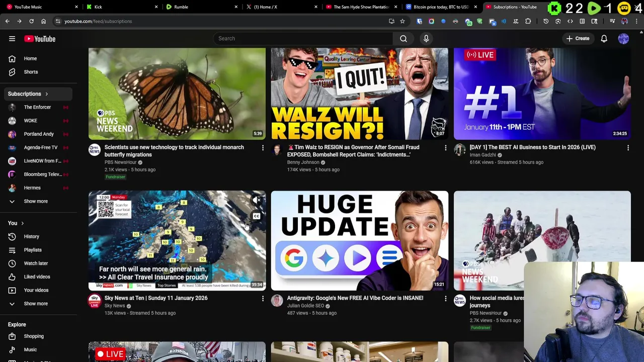The image size is (644, 362).
Task: Open Portland Andy subscription channel
Action: click(x=39, y=134)
